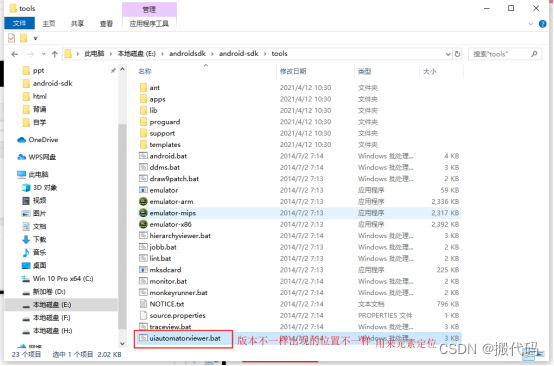Select the mksdcard application icon
Image resolution: width=554 pixels, height=366 pixels.
143,270
